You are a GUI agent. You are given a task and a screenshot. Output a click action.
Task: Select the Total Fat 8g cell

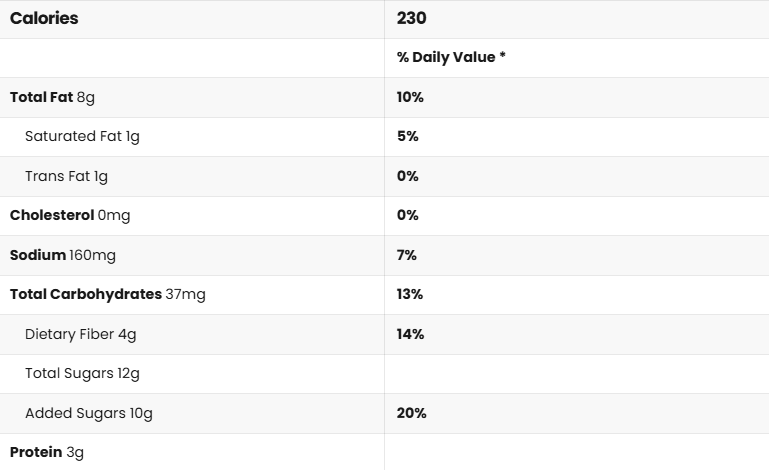pyautogui.click(x=52, y=97)
